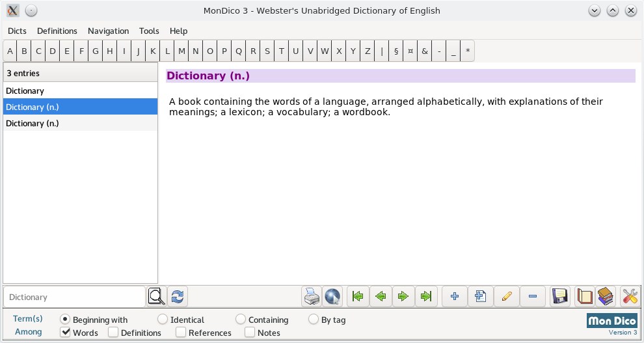The image size is (644, 343).
Task: Click the printer icon
Action: [312, 297]
